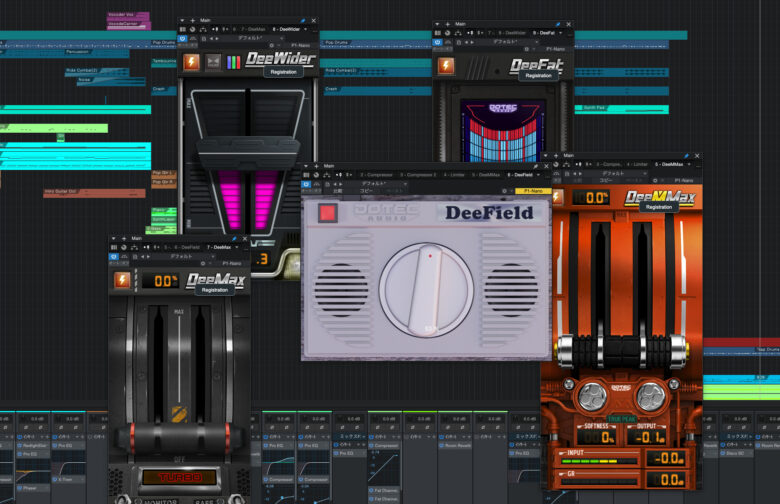780x504 pixels.
Task: Toggle the blue bypass button in DeeWider header
Action: tap(183, 40)
